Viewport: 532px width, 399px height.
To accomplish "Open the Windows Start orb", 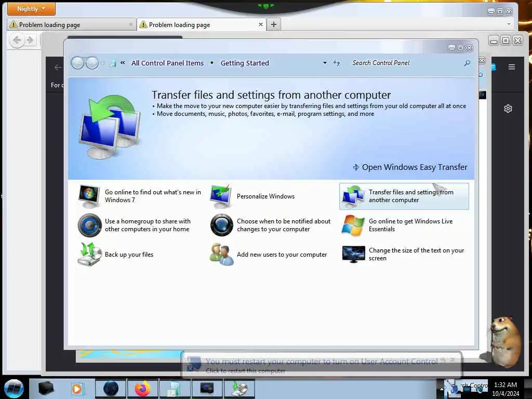I will (x=14, y=388).
